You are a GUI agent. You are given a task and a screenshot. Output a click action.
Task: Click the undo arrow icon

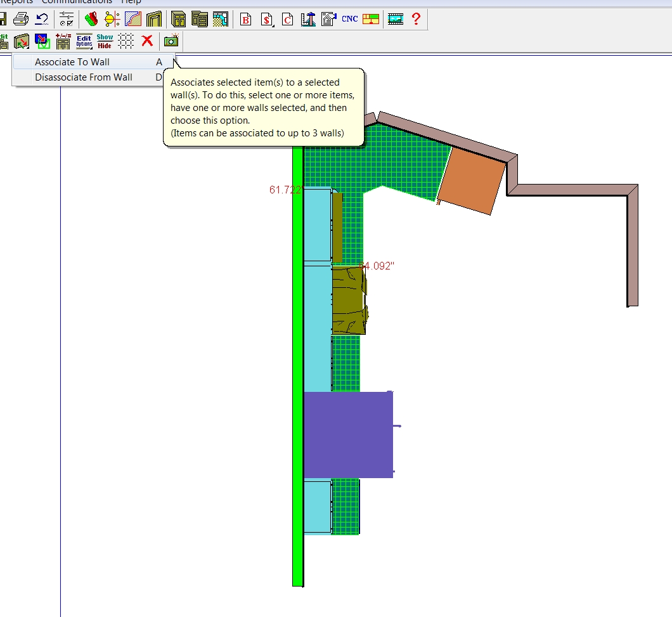pyautogui.click(x=41, y=19)
